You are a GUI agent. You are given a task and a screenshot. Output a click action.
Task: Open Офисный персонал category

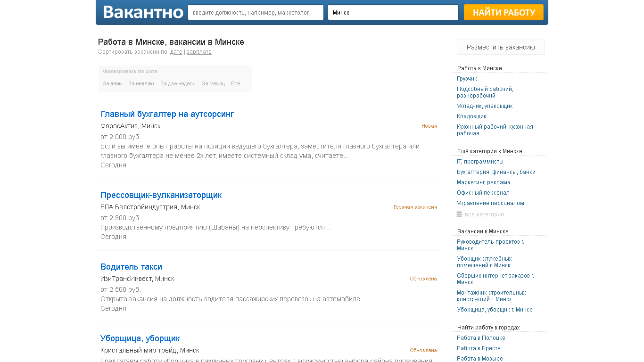[483, 193]
